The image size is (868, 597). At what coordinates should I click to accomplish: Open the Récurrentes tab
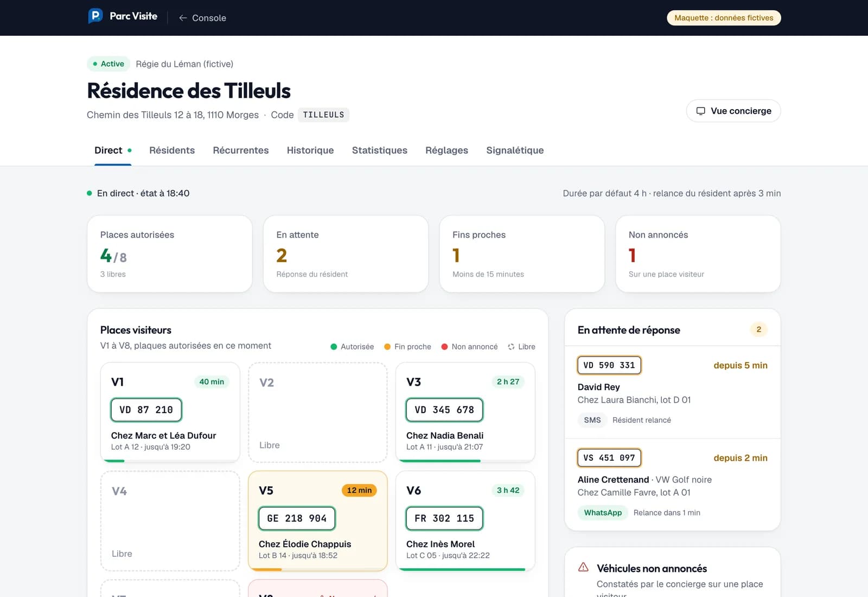(241, 150)
